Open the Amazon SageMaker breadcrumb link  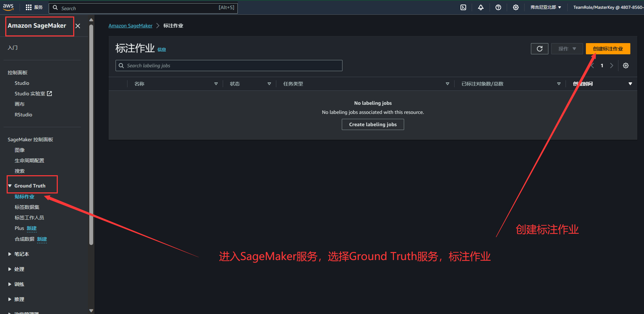(x=130, y=26)
